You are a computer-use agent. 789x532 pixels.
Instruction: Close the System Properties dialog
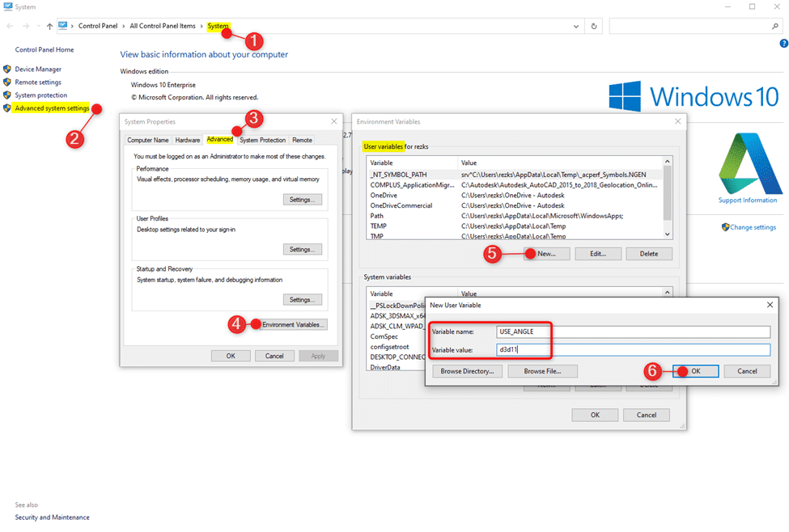[333, 122]
